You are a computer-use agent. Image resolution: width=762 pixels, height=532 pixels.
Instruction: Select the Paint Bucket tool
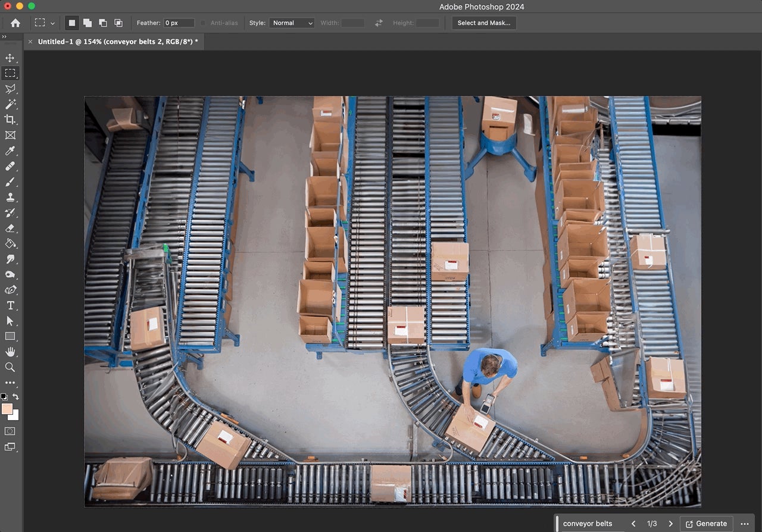(10, 243)
